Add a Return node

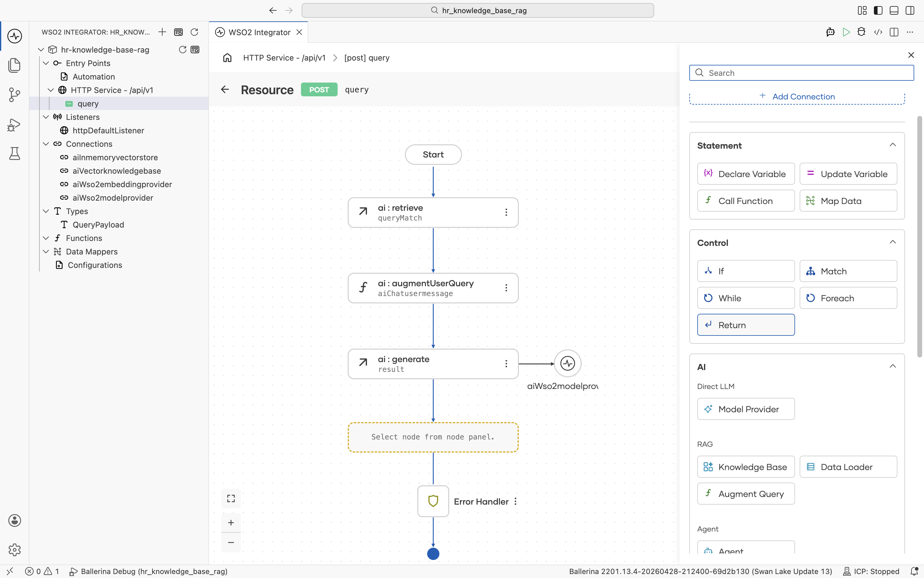[746, 325]
